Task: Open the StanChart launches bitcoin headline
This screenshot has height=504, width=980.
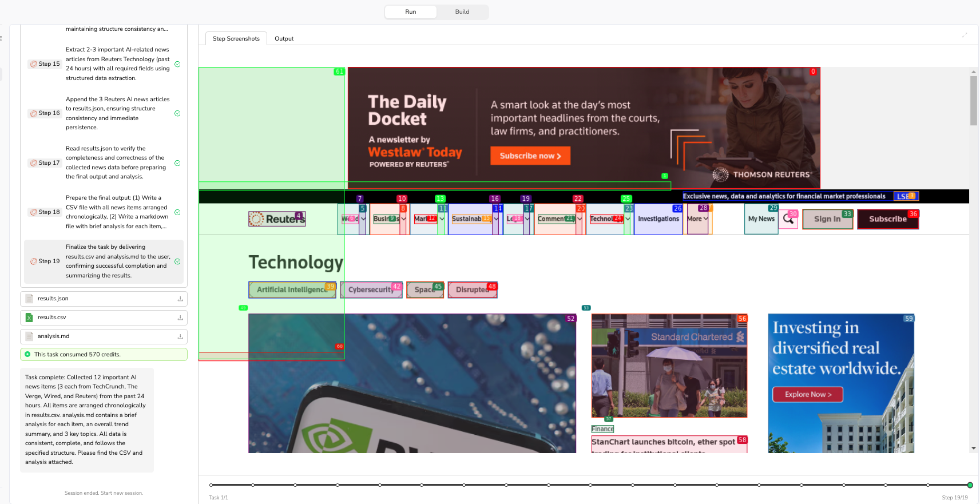Action: click(x=669, y=444)
